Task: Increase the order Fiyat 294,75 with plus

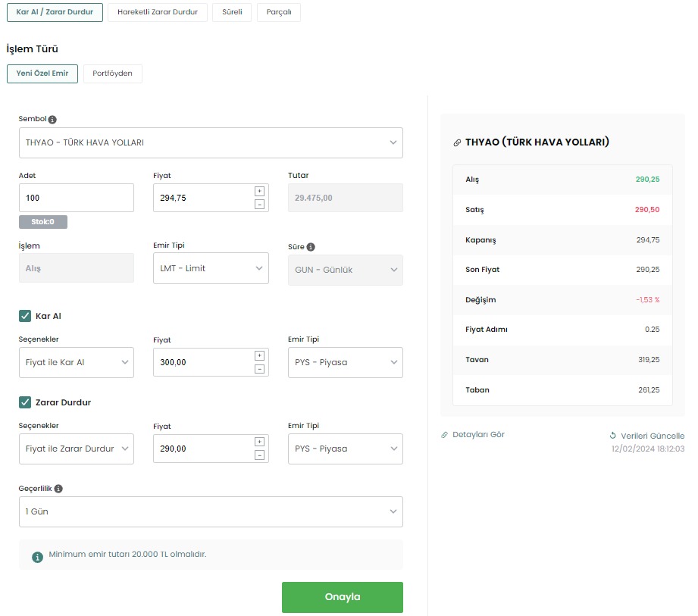Action: click(259, 192)
